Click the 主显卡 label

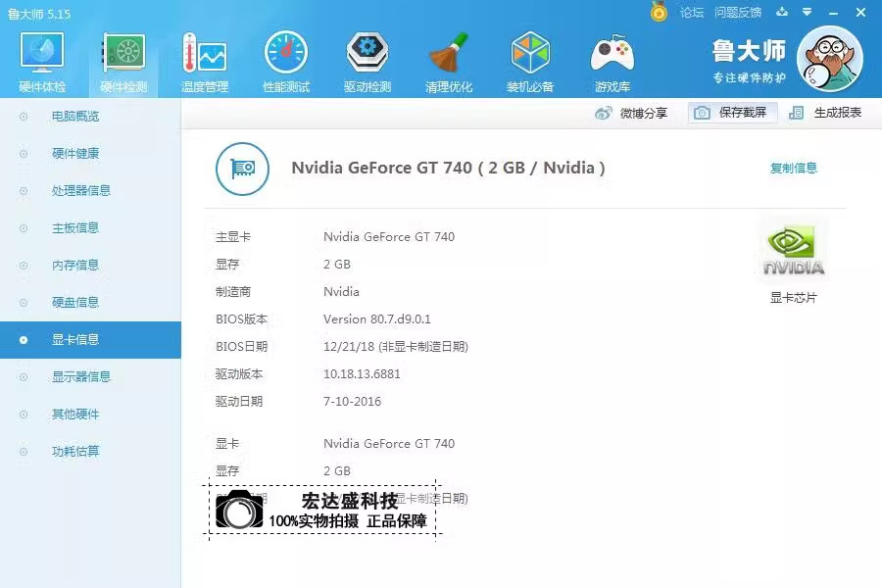point(233,237)
